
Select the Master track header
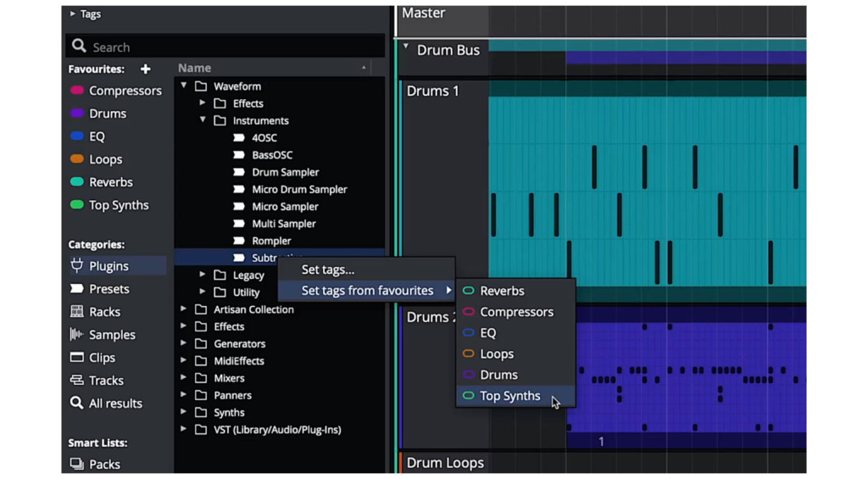(x=442, y=20)
